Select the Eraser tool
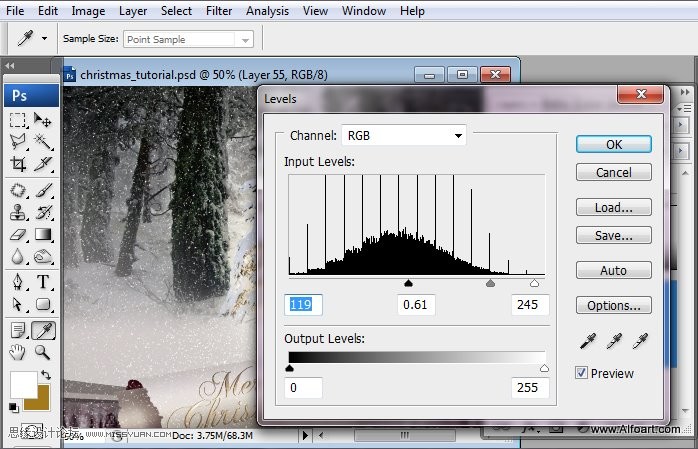The image size is (698, 449). [x=18, y=235]
